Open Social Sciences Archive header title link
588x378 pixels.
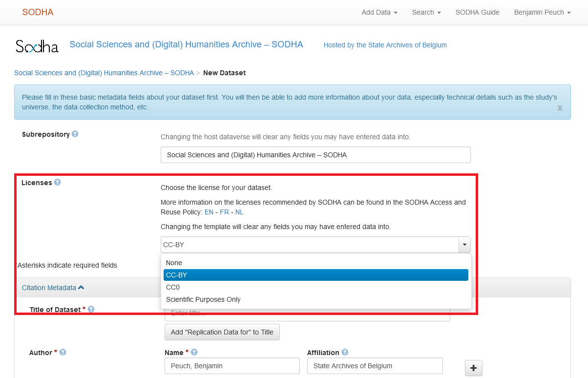[x=187, y=44]
